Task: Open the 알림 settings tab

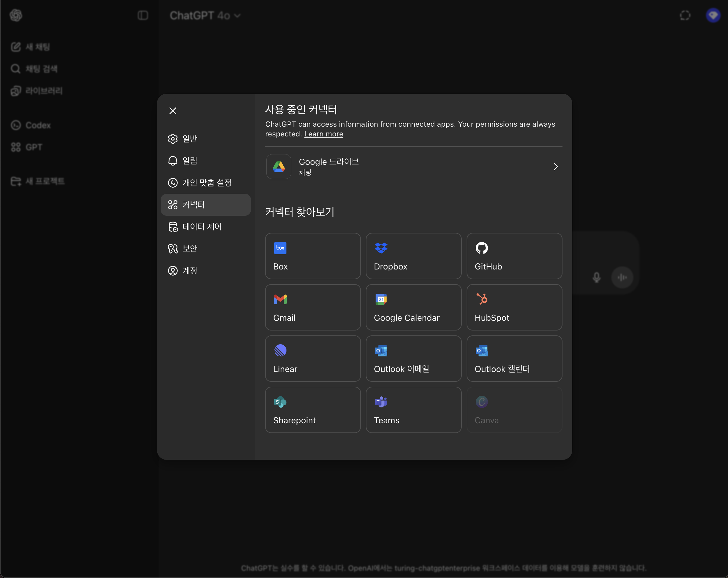Action: click(x=206, y=161)
